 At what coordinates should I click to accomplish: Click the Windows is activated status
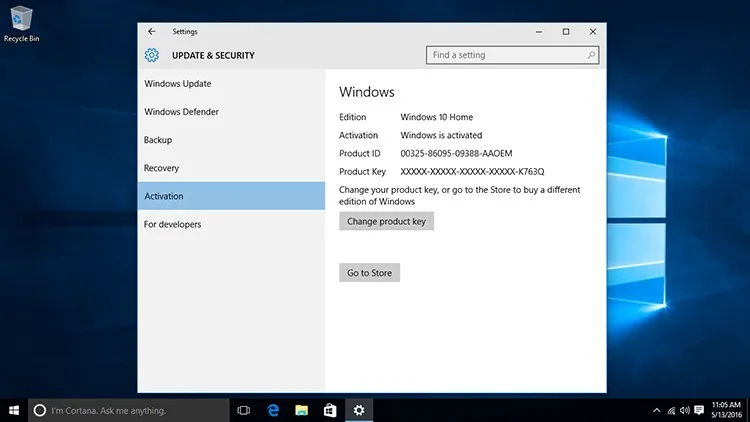tap(441, 135)
